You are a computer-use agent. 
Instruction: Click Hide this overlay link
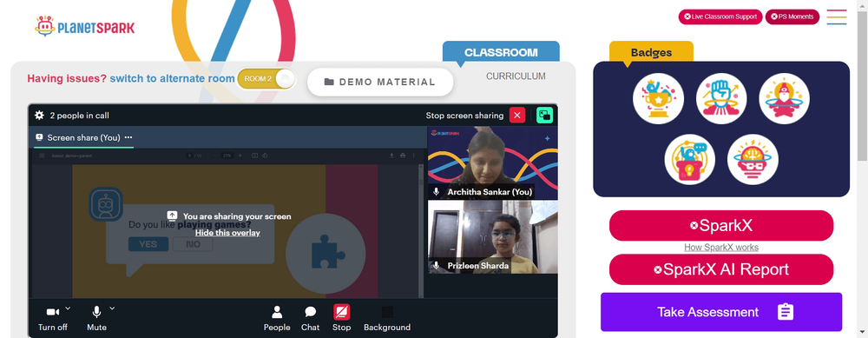pyautogui.click(x=227, y=233)
